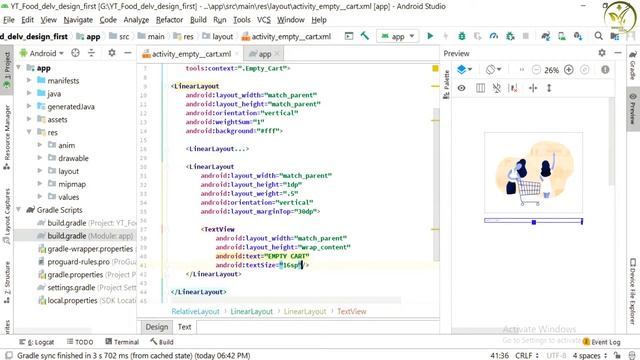
Task: Toggle the Resource Manager side tab
Action: pyautogui.click(x=7, y=137)
